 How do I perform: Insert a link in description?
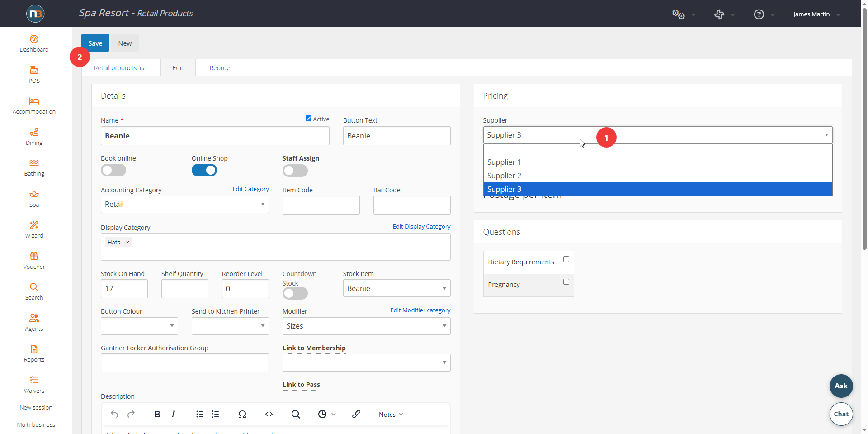(x=356, y=414)
